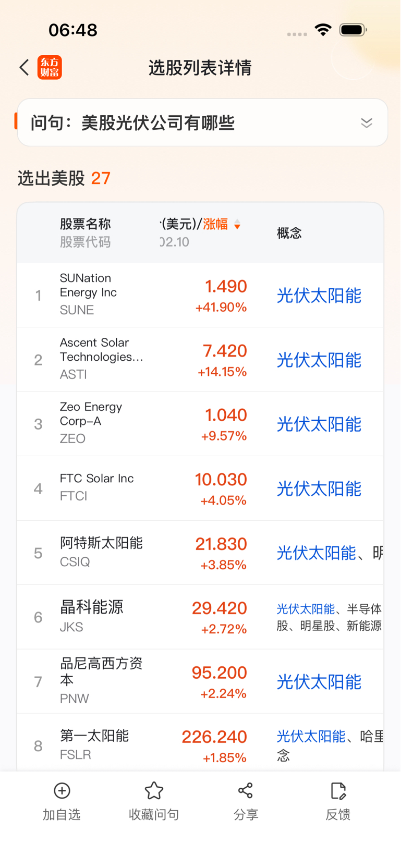The image size is (401, 868).
Task: Tap the battery status icon
Action: (x=353, y=30)
